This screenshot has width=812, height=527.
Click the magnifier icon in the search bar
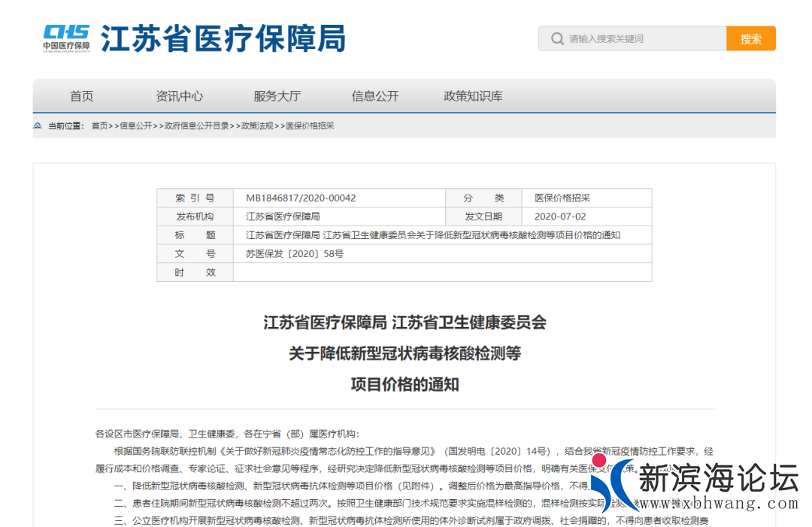(557, 38)
